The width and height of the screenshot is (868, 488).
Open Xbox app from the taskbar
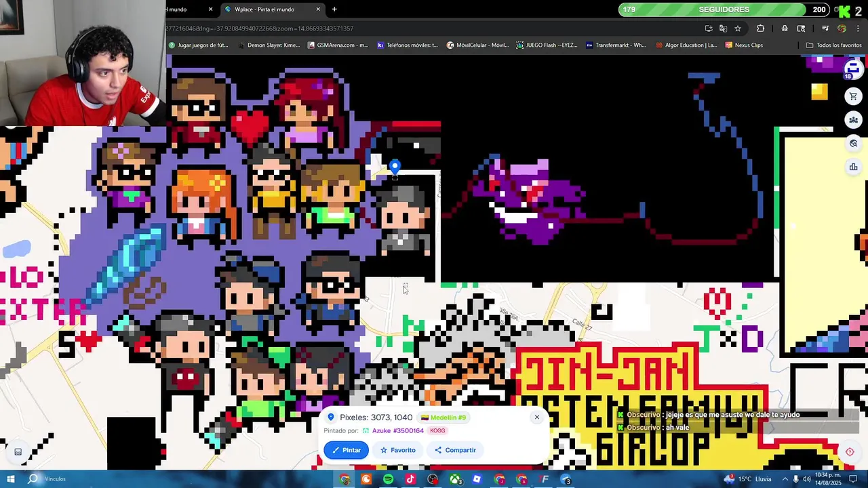[455, 480]
